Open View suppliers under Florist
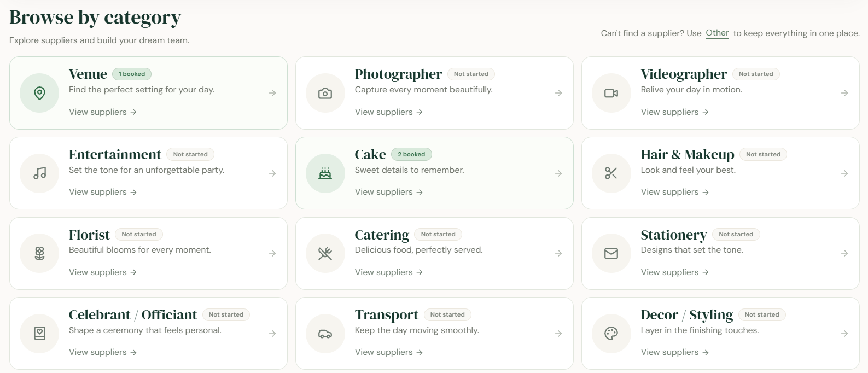 [103, 272]
